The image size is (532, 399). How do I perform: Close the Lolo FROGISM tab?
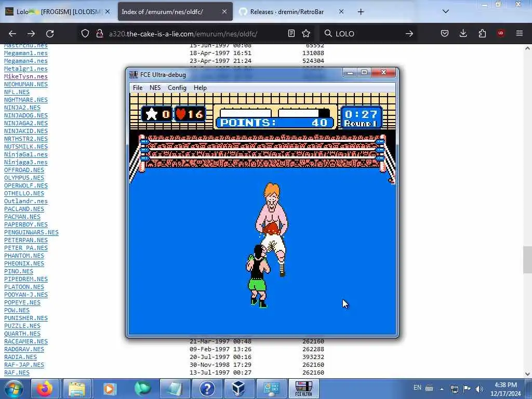(x=108, y=11)
